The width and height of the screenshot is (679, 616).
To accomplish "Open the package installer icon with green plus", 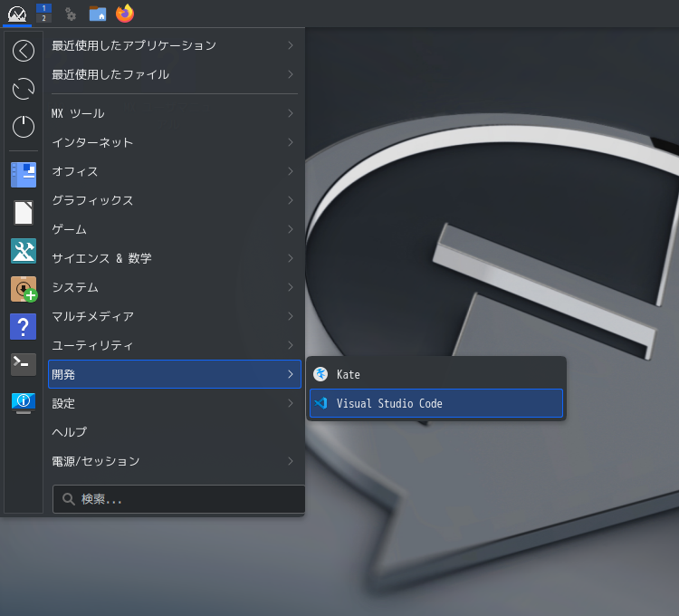I will (24, 289).
